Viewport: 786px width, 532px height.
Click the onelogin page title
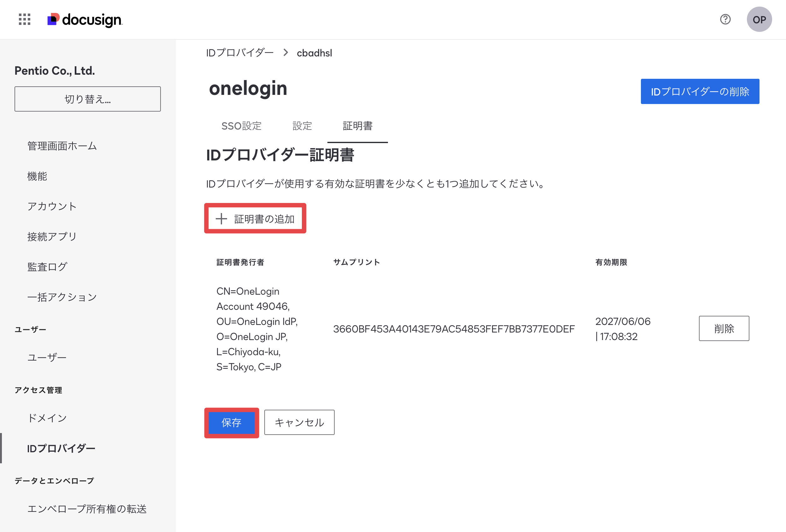point(248,88)
